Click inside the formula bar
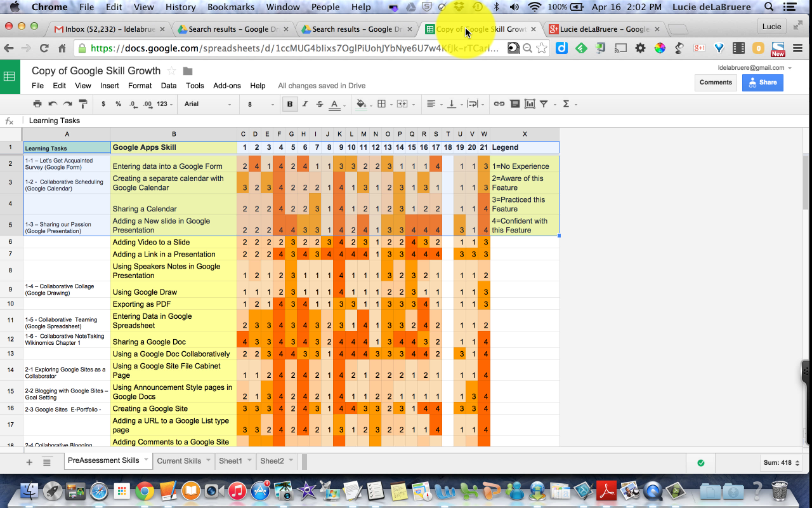This screenshot has height=508, width=812. (190, 120)
